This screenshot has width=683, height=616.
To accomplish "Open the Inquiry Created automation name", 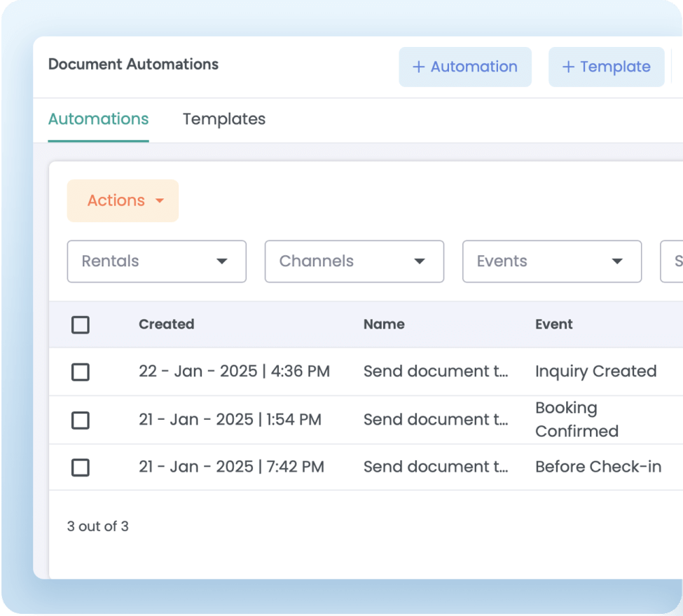I will coord(435,371).
